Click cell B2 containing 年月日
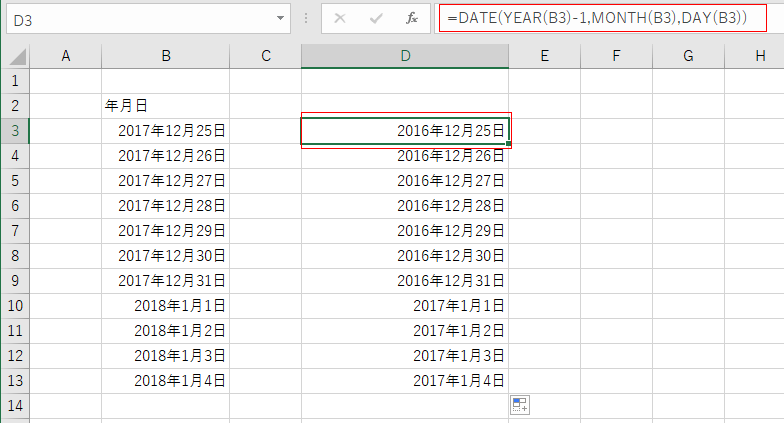The image size is (784, 423). [166, 106]
